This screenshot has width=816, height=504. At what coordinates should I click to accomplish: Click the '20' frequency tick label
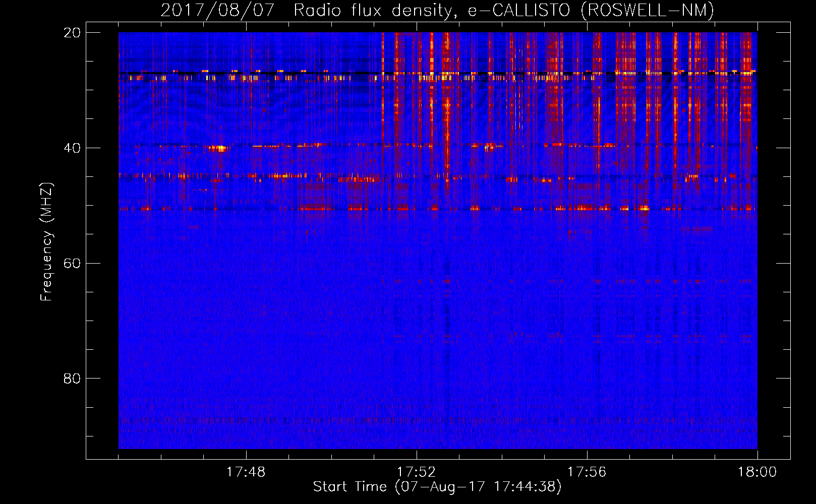[72, 33]
